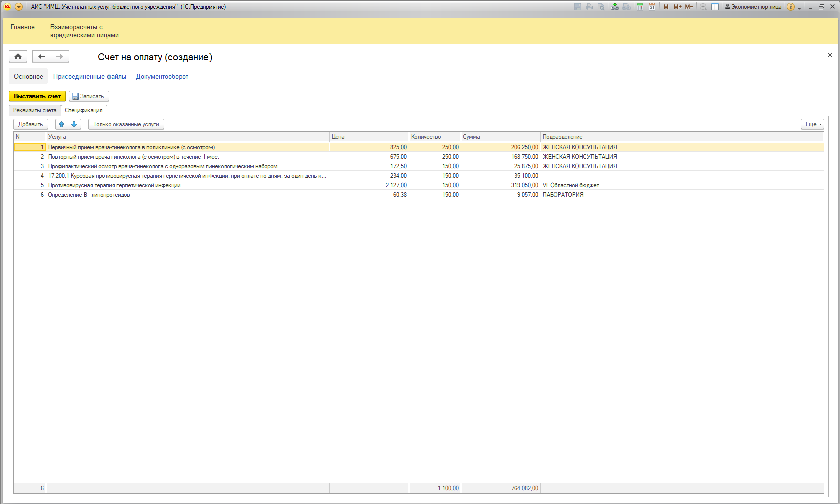Toggle the split window layout icon
This screenshot has width=840, height=504.
(x=715, y=7)
